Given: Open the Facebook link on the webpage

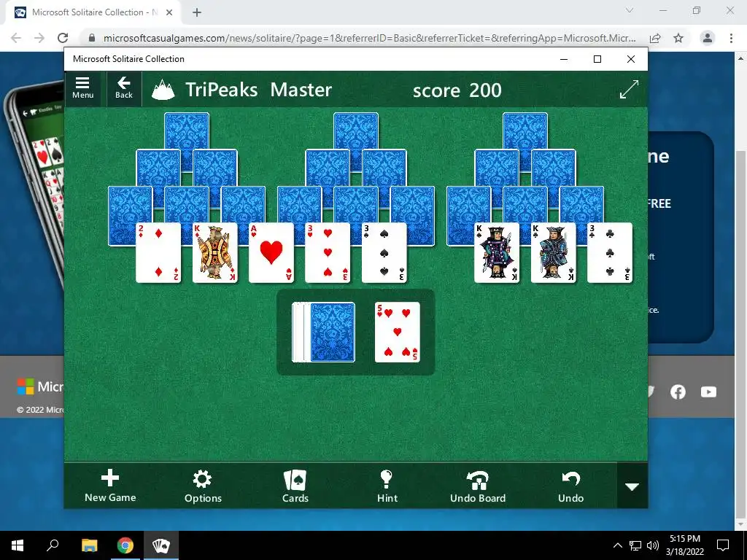Looking at the screenshot, I should point(678,392).
